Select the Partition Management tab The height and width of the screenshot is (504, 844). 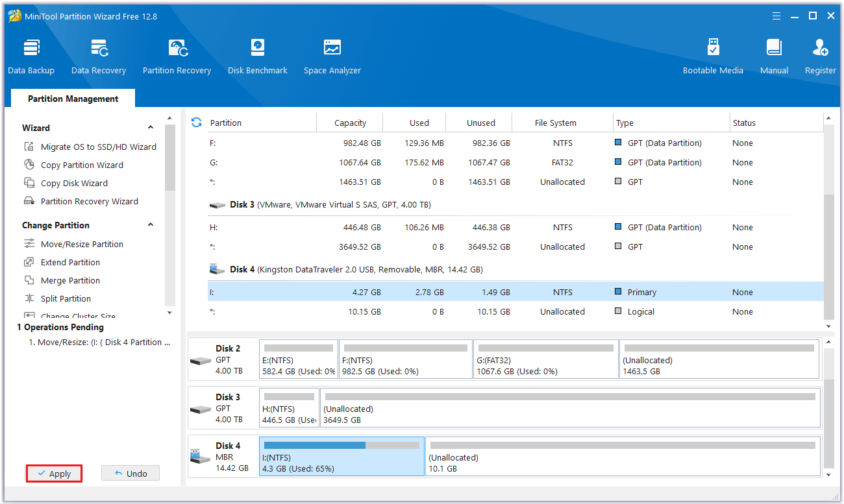(x=73, y=99)
